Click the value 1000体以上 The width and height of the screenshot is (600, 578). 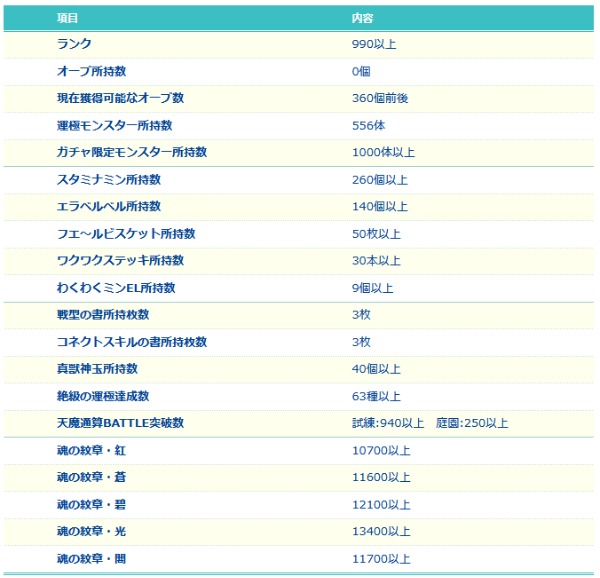(383, 152)
